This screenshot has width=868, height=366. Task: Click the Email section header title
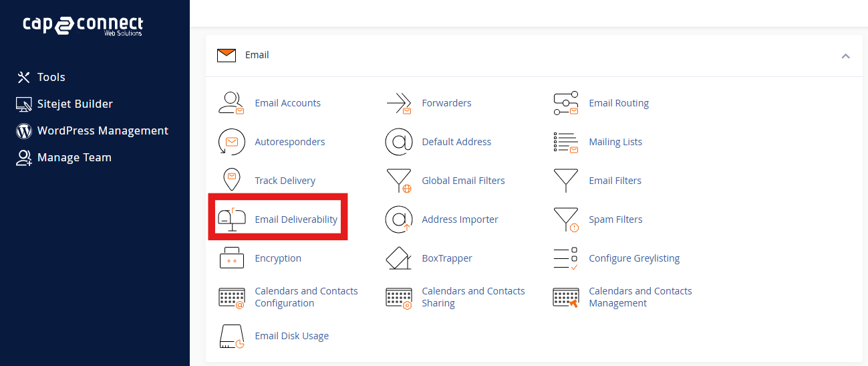[257, 55]
